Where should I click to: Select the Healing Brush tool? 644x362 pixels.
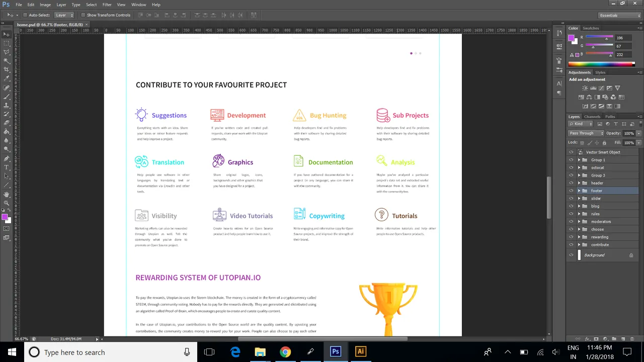pos(6,87)
